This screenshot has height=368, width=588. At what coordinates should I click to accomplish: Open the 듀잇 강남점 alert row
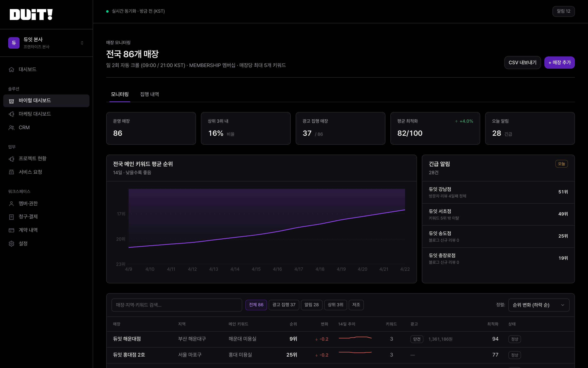click(498, 192)
